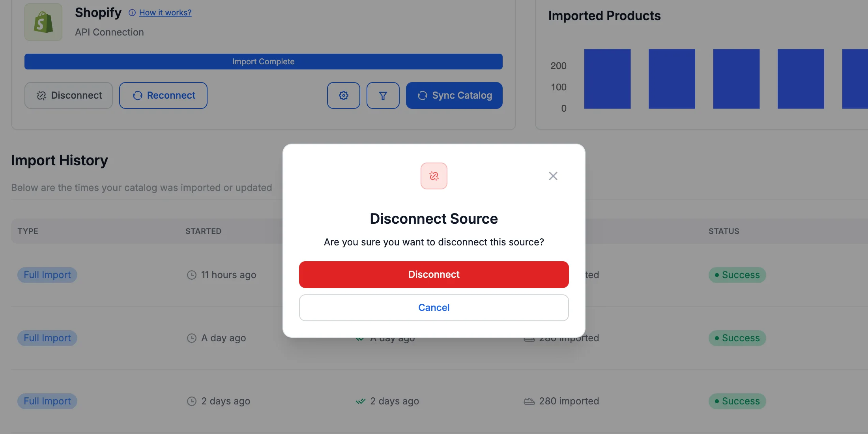Close the Disconnect Source dialog with X
868x434 pixels.
click(553, 176)
